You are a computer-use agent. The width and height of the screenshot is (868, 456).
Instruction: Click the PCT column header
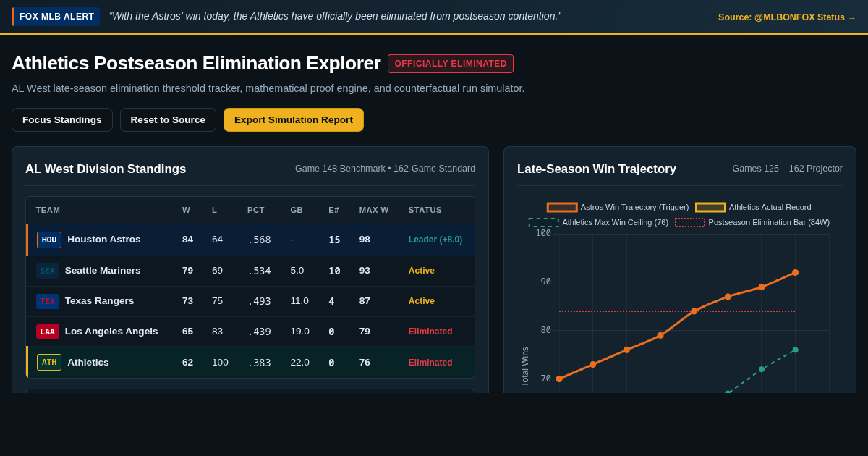256,210
